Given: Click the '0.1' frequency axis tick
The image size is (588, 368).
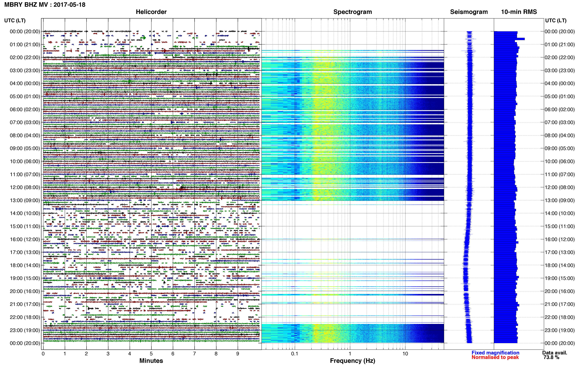Looking at the screenshot, I should [295, 354].
